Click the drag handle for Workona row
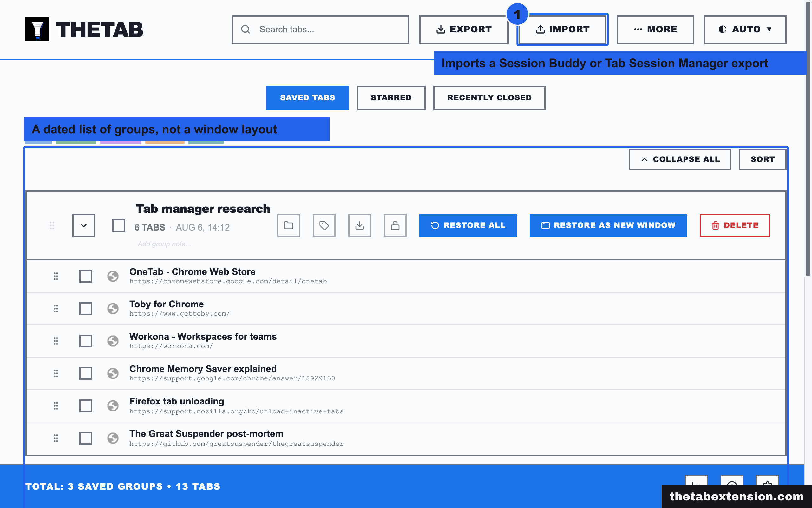The image size is (812, 508). tap(56, 341)
